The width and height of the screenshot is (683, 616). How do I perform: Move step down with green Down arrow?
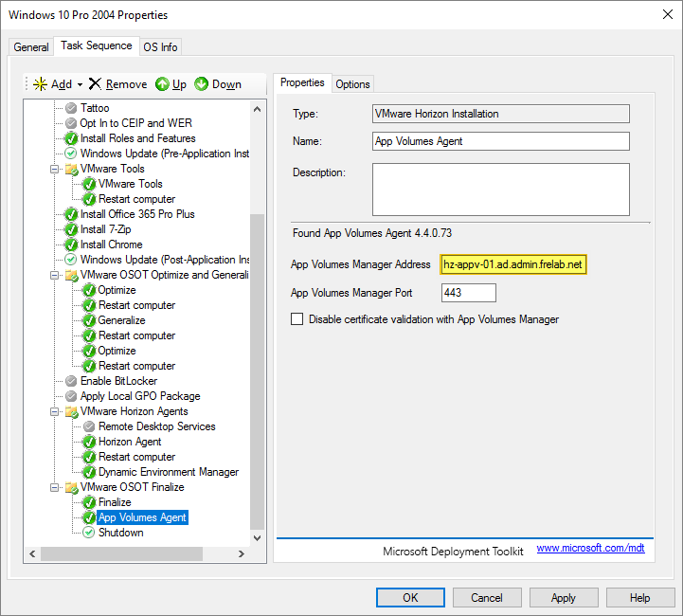(202, 84)
